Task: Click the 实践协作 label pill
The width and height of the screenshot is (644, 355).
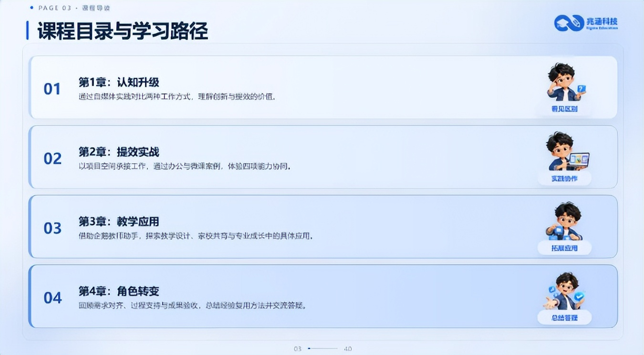Action: [x=564, y=178]
